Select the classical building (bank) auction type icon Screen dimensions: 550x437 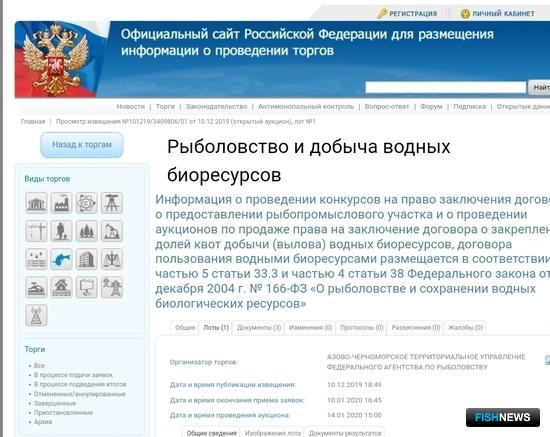(36, 203)
